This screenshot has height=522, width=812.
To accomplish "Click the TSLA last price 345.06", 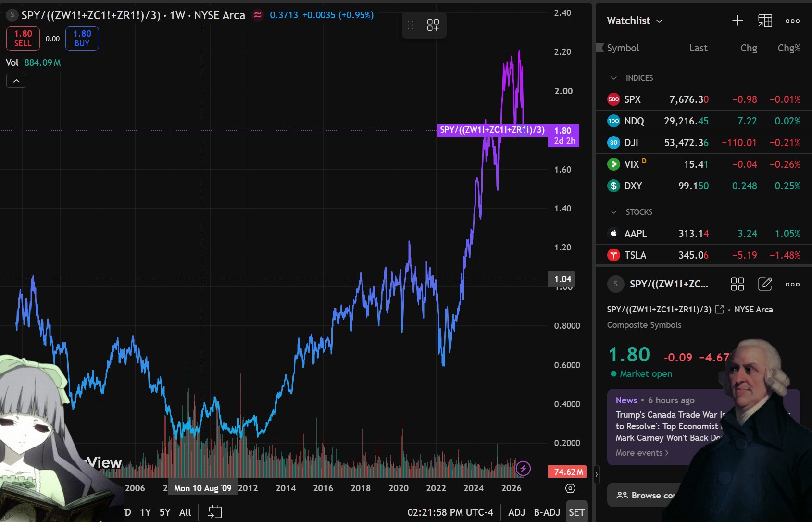I will tap(693, 255).
